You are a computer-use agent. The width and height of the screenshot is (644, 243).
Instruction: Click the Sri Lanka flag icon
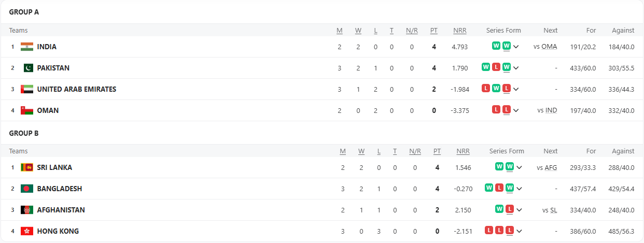coord(27,167)
